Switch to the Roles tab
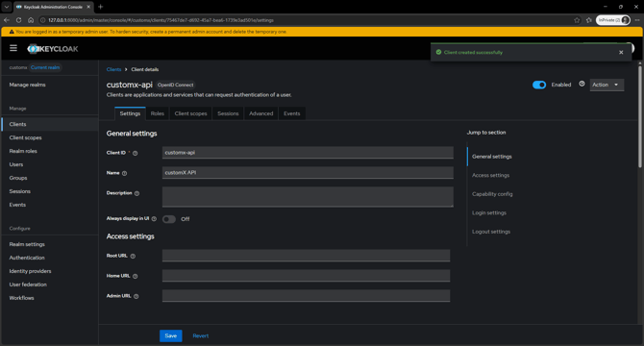The width and height of the screenshot is (644, 346). point(158,113)
